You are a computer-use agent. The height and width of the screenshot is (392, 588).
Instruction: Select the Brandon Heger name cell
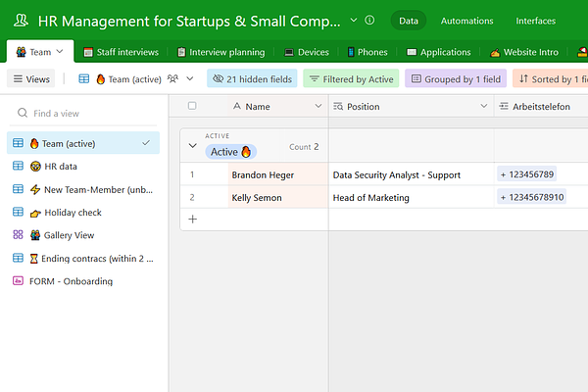(x=278, y=174)
